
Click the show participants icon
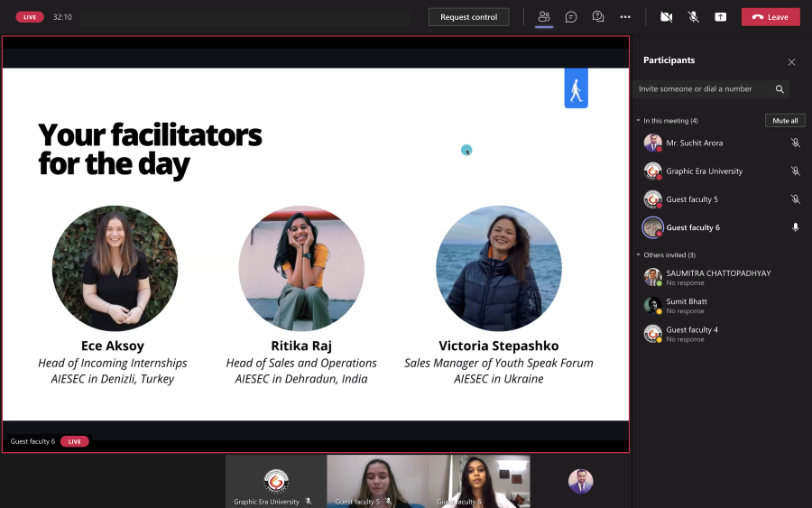point(544,17)
